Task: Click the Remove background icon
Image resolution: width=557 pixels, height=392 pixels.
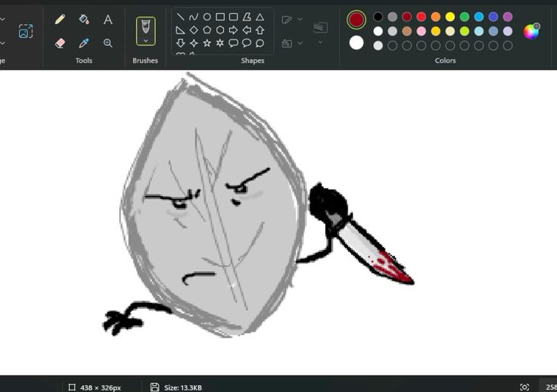Action: coord(26,31)
